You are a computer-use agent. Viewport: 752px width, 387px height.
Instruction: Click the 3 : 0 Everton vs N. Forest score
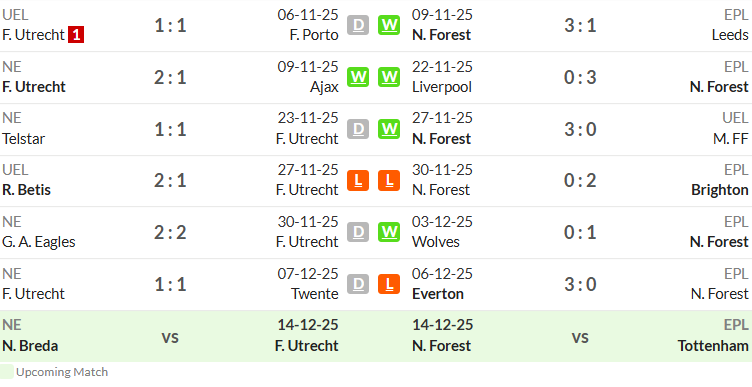click(580, 284)
